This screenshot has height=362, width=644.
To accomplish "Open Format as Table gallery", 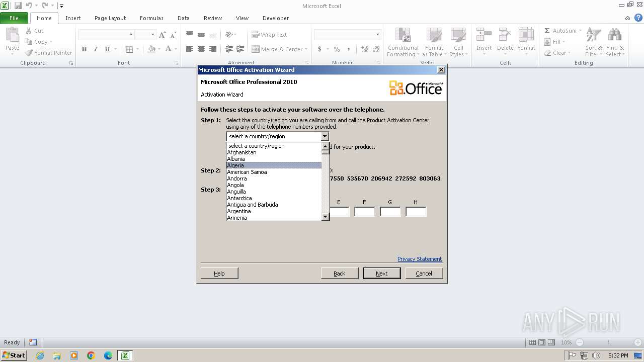I will click(x=434, y=42).
